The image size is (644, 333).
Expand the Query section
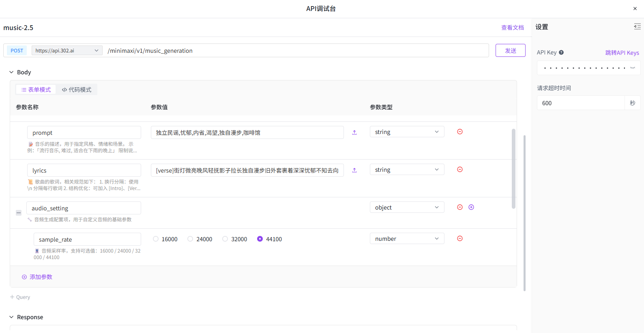20,297
